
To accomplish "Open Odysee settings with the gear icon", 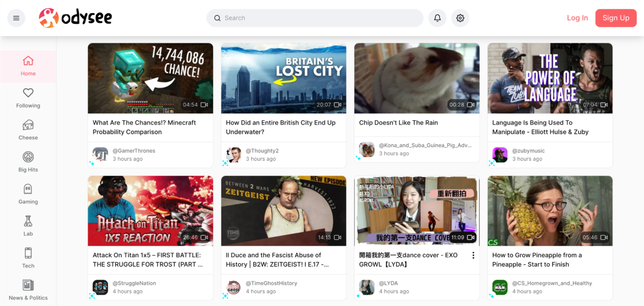I will tap(460, 18).
